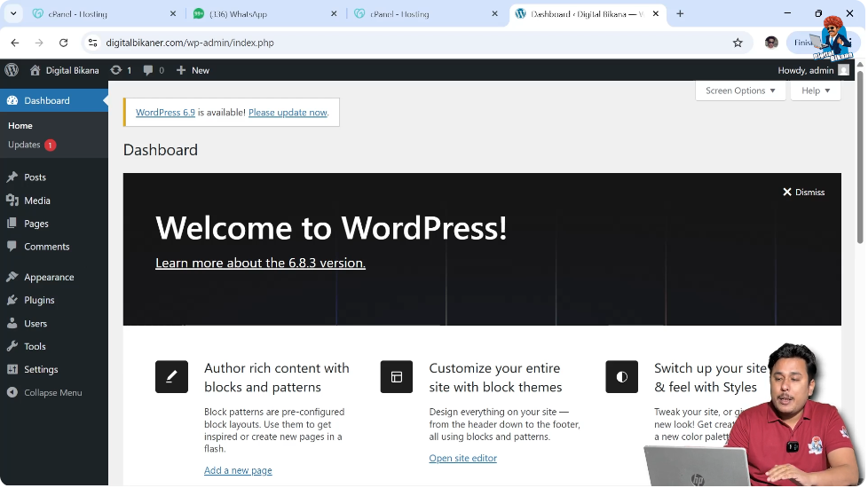Click the Users person icon

tap(12, 323)
